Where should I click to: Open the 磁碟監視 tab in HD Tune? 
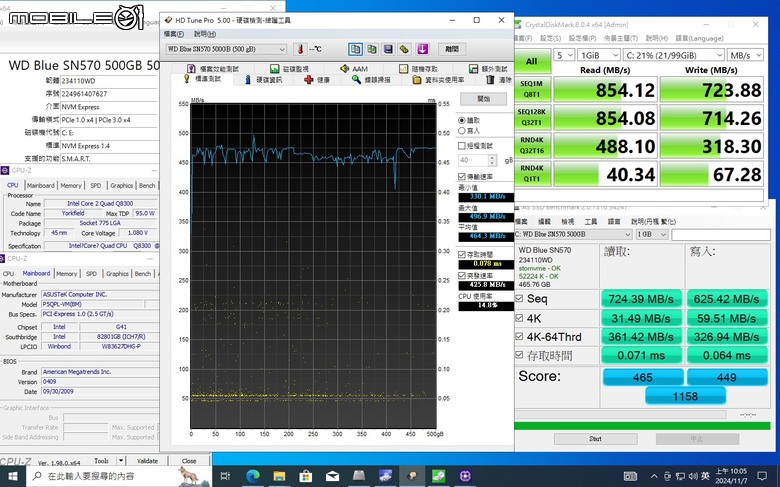tap(290, 69)
